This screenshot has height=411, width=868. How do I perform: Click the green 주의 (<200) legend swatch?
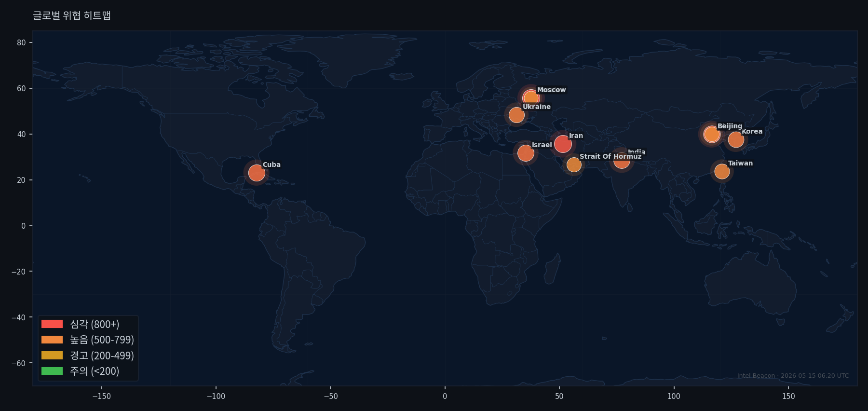[x=52, y=371]
